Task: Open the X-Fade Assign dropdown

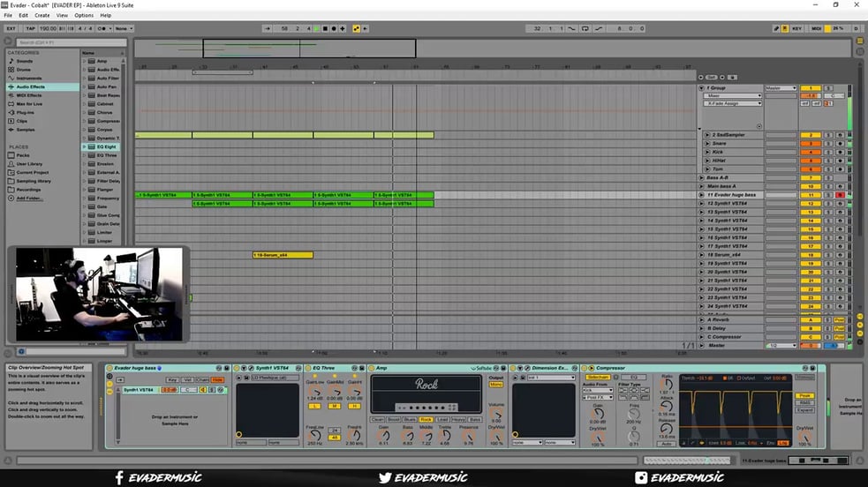Action: pos(733,103)
